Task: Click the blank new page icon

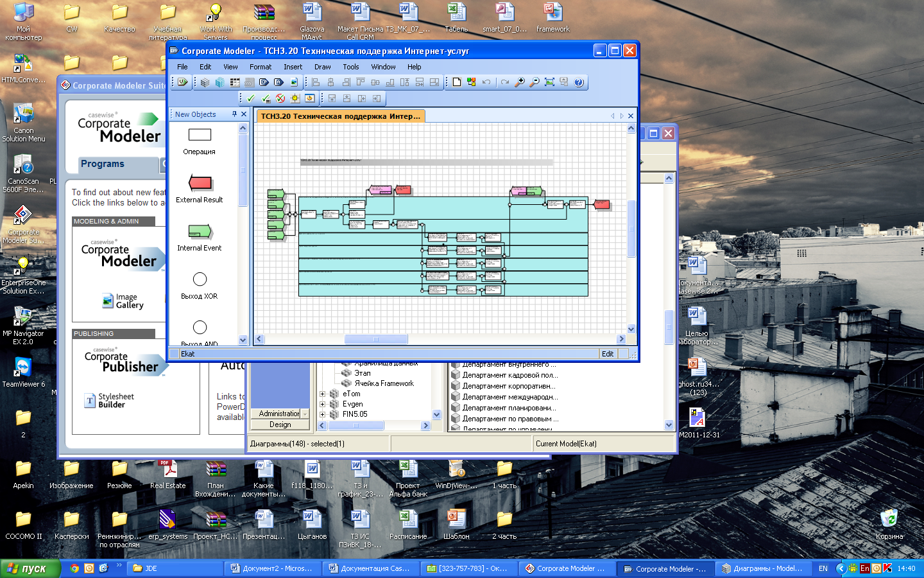Action: click(456, 82)
